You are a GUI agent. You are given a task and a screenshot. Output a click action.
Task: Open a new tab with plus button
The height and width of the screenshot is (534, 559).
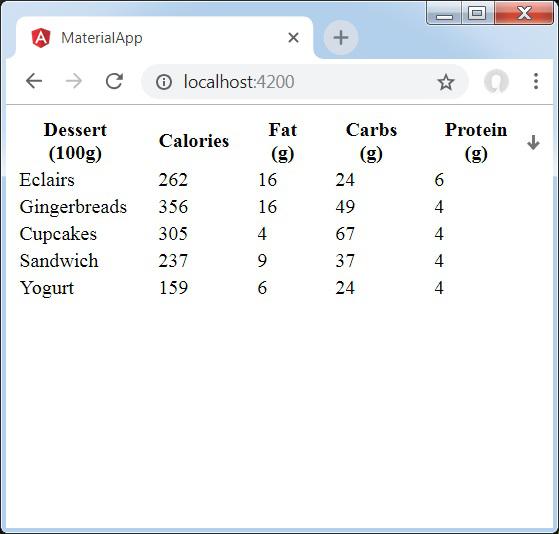click(341, 37)
